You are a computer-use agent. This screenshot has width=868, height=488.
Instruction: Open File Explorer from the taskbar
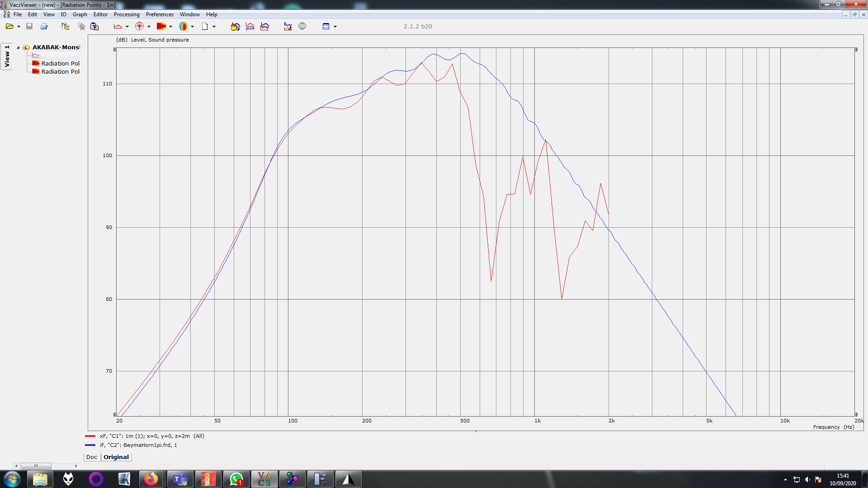coord(40,479)
